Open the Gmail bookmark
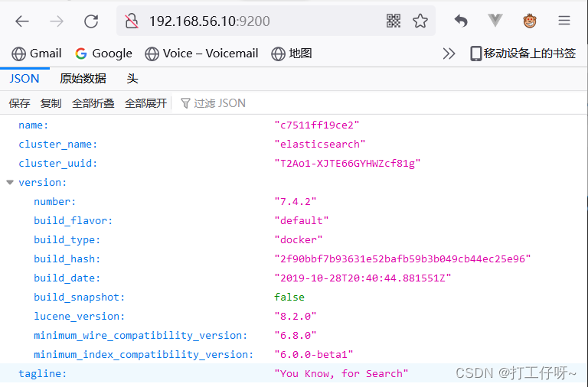This screenshot has height=387, width=588. pos(37,54)
